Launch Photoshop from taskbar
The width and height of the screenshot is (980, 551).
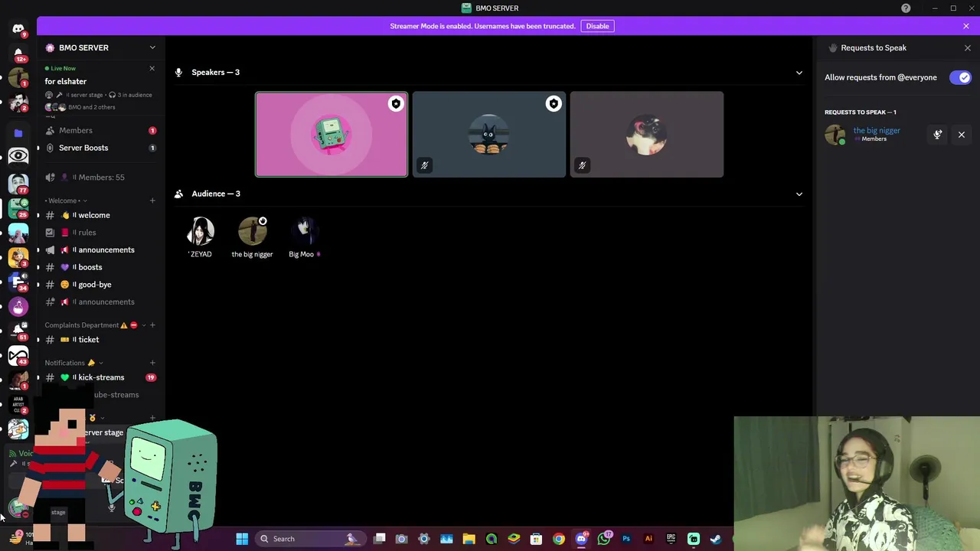pyautogui.click(x=626, y=539)
